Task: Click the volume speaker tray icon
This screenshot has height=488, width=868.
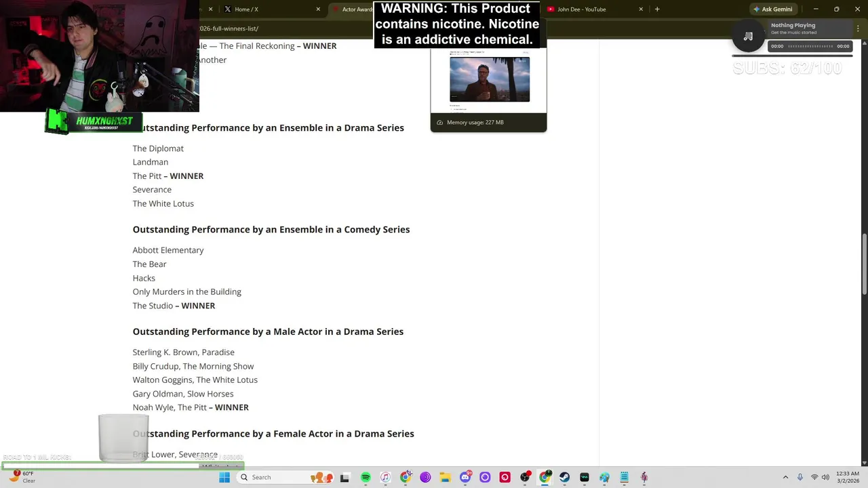Action: click(x=825, y=477)
